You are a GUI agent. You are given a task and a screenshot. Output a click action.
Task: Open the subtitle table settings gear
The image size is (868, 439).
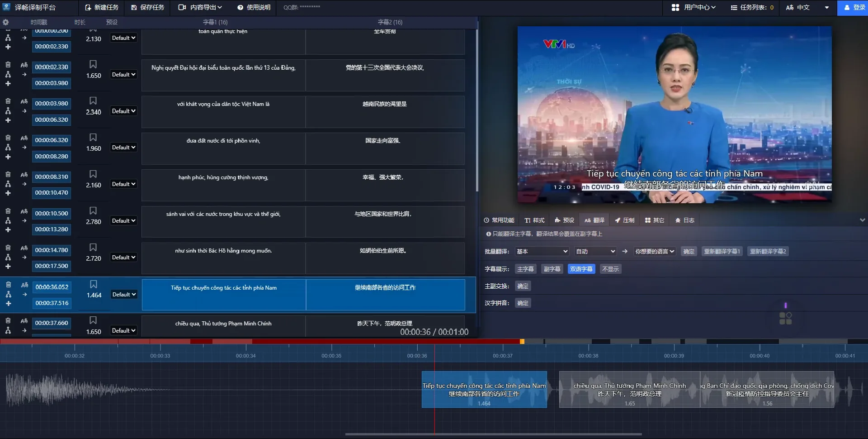(5, 22)
